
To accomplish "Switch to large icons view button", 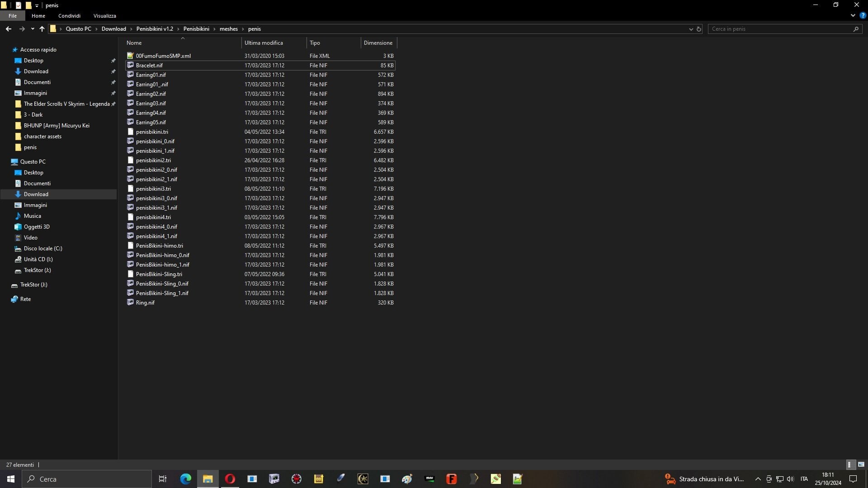I will [861, 465].
